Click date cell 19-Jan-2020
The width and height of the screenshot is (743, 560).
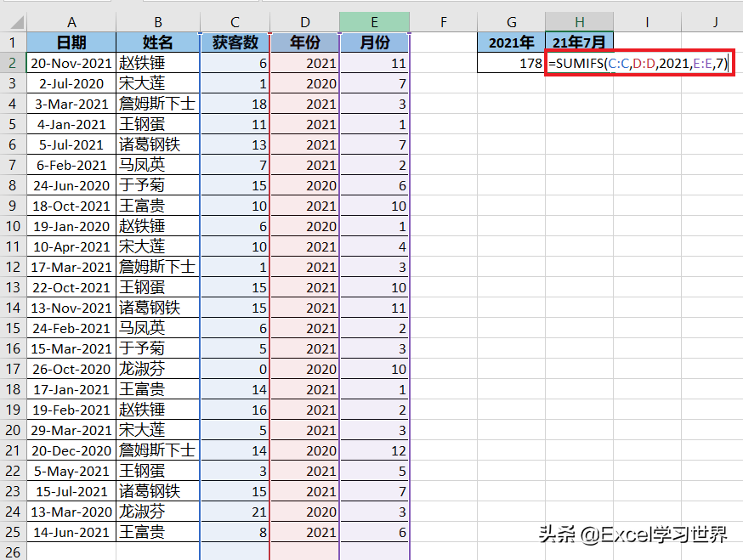click(x=71, y=226)
